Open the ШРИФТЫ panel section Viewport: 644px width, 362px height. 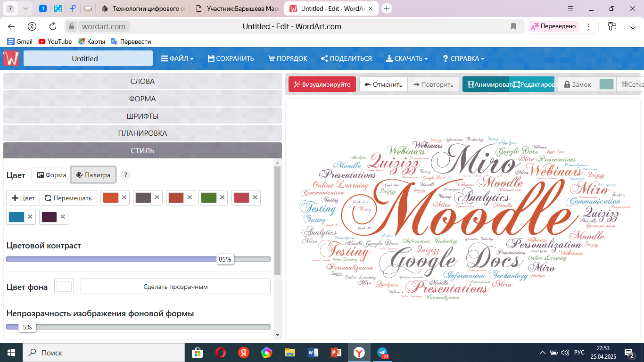tap(142, 116)
